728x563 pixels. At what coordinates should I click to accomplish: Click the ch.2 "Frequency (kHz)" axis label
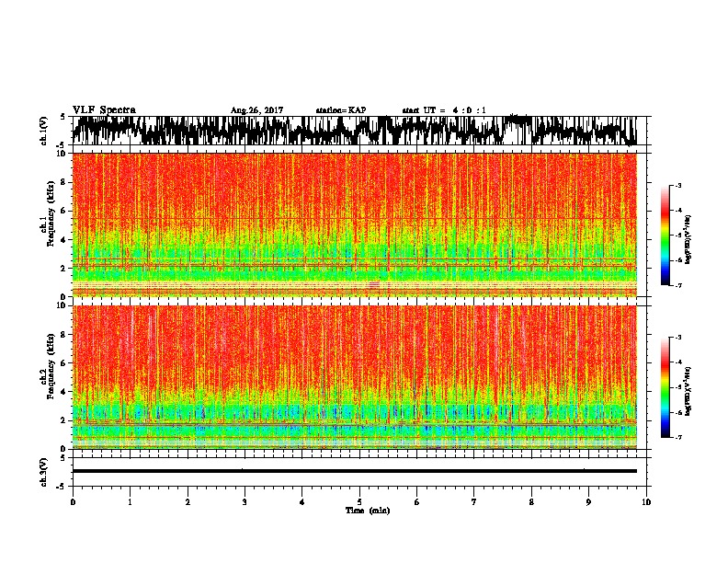tap(51, 366)
